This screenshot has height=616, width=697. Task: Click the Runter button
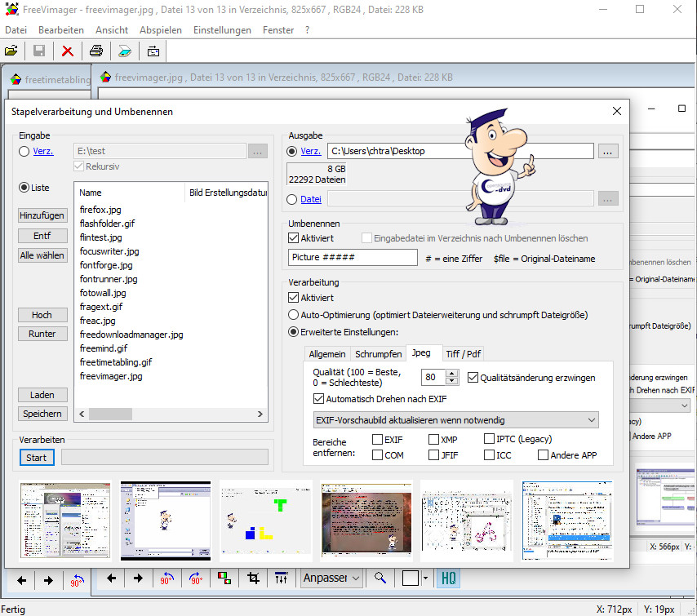42,334
